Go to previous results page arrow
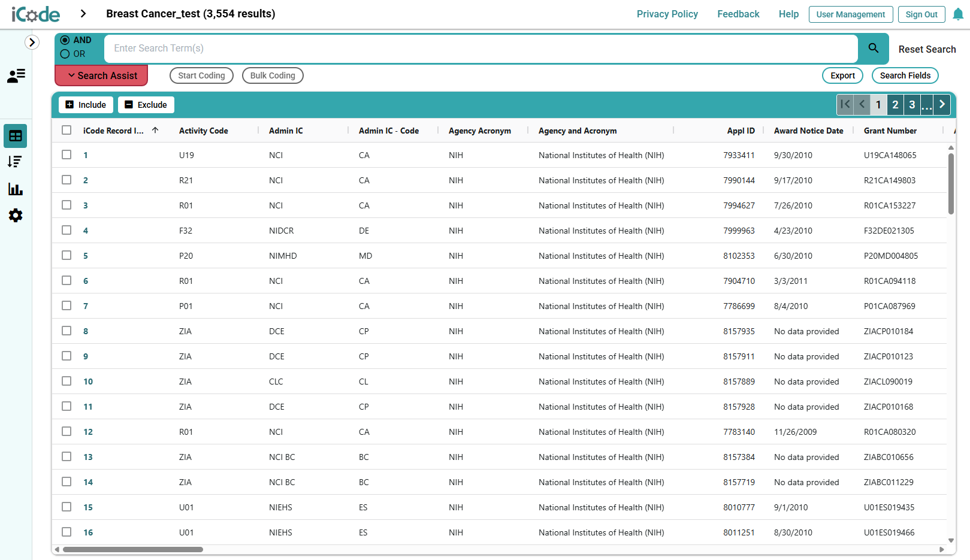This screenshot has height=560, width=970. pos(862,104)
